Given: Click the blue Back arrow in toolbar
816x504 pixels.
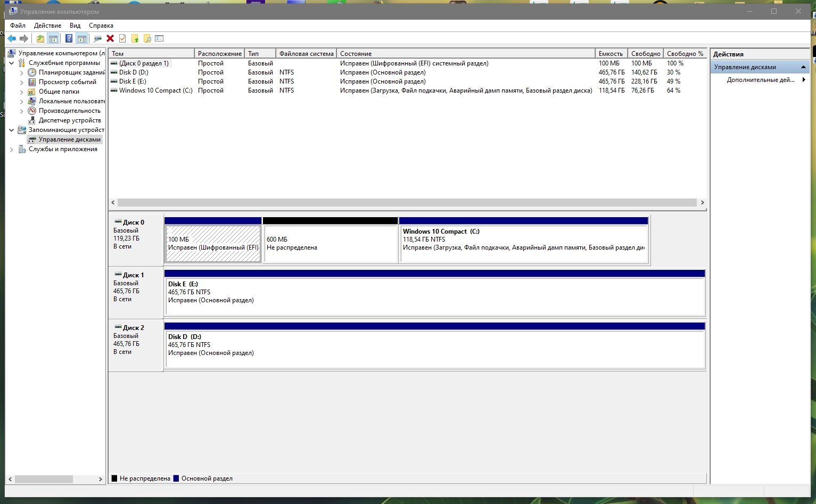Looking at the screenshot, I should pos(11,38).
